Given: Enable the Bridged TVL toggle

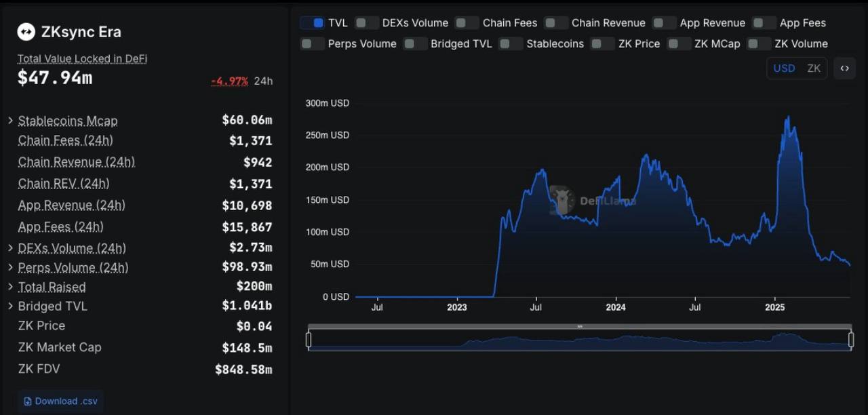Looking at the screenshot, I should pos(415,44).
